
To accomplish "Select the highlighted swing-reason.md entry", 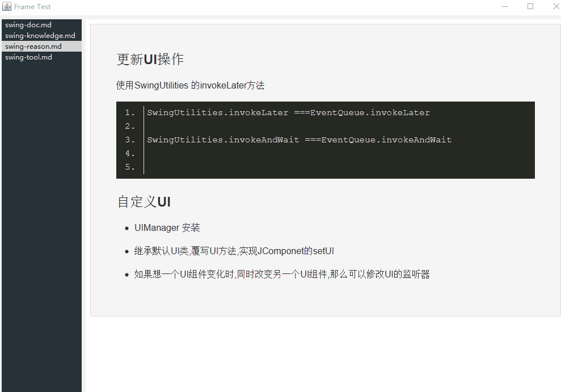I will pyautogui.click(x=31, y=46).
